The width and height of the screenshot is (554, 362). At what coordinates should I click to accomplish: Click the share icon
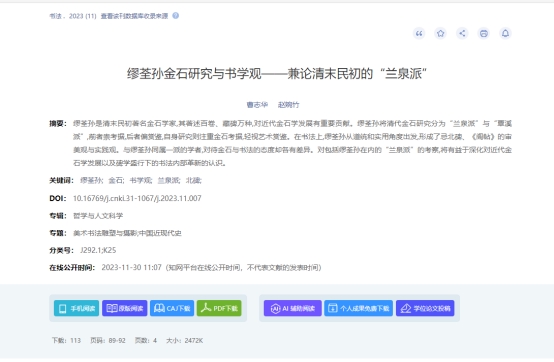pos(462,33)
